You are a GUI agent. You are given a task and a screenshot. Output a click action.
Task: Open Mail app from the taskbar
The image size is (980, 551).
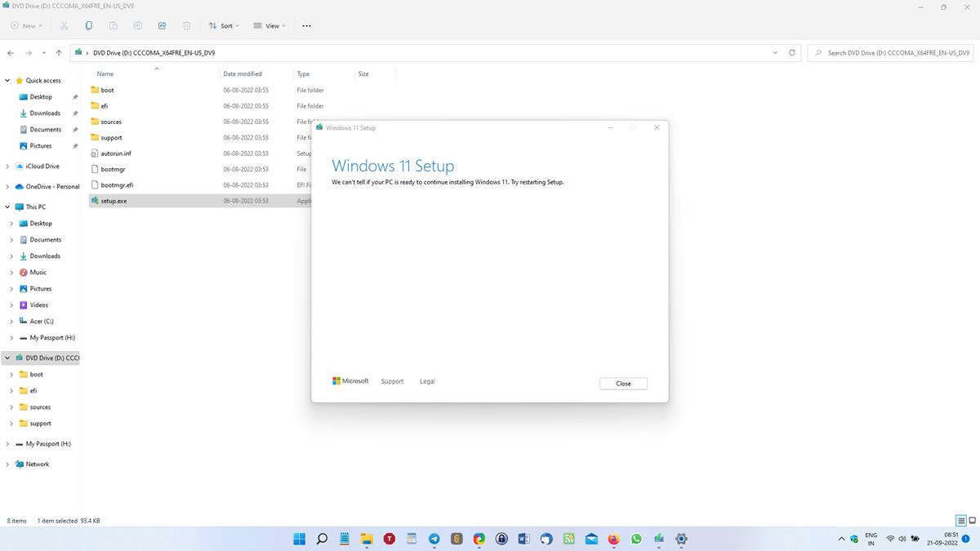tap(591, 539)
